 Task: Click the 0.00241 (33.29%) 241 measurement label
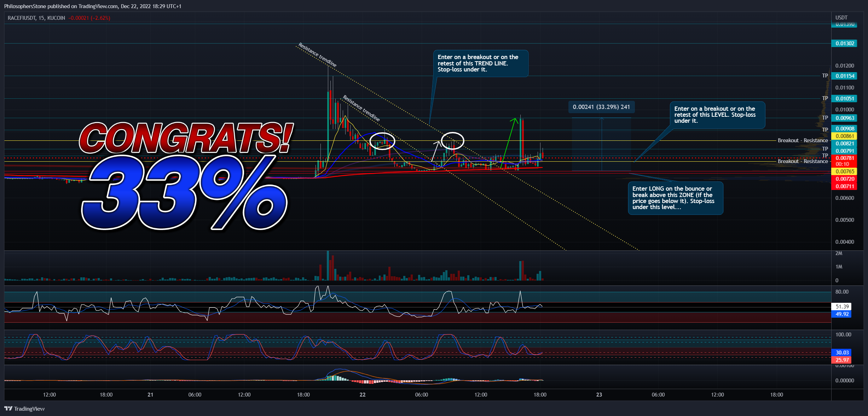point(601,107)
